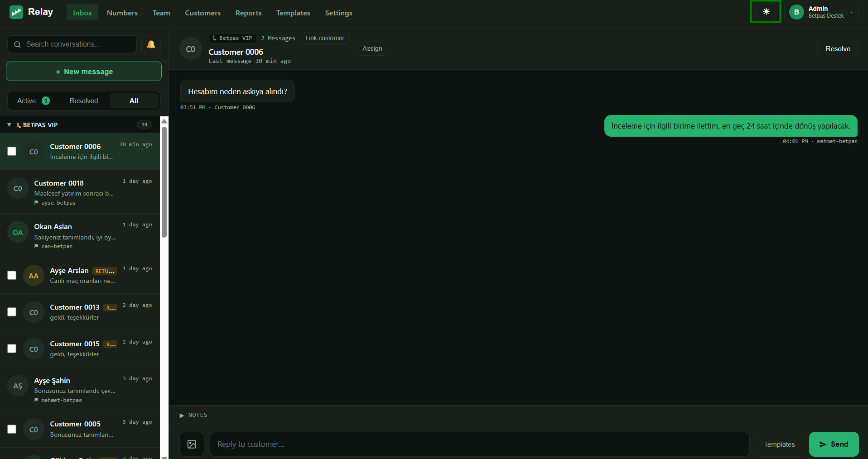Click the RETU... tag on Ayşe Arslan
The width and height of the screenshot is (868, 459).
click(105, 271)
